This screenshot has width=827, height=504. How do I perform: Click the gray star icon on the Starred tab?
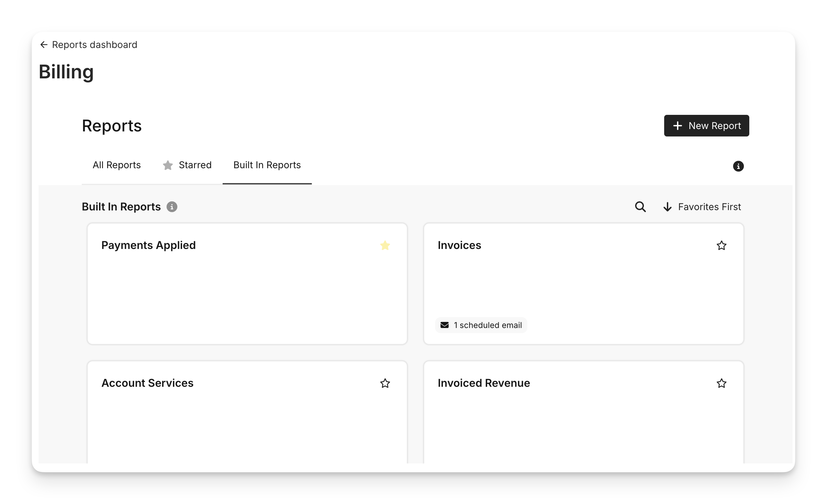coord(168,165)
